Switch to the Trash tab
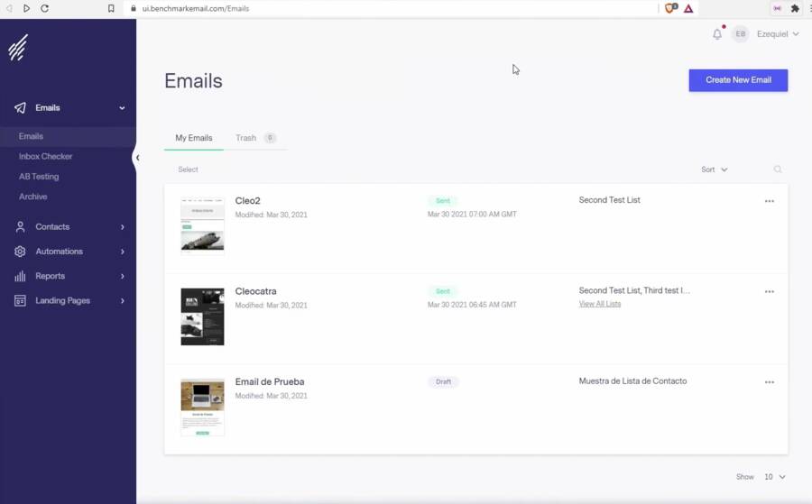812x504 pixels. pos(246,138)
